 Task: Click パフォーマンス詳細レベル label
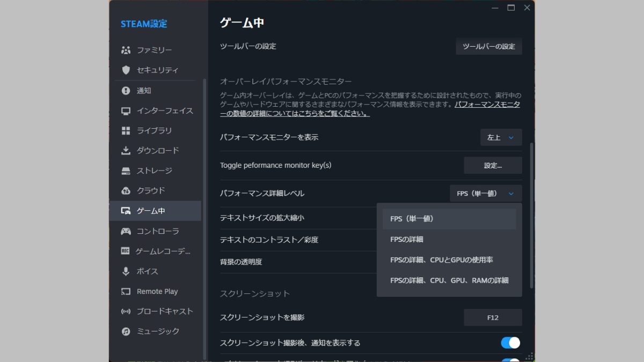tap(262, 193)
